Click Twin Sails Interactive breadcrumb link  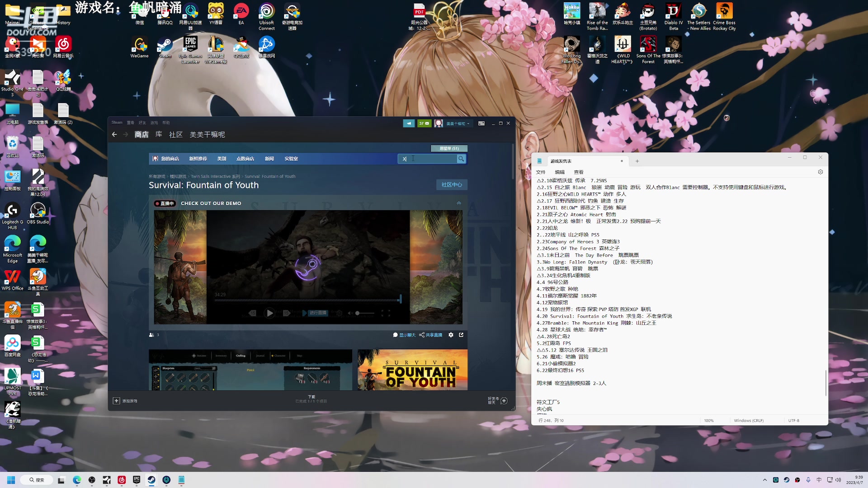point(215,177)
